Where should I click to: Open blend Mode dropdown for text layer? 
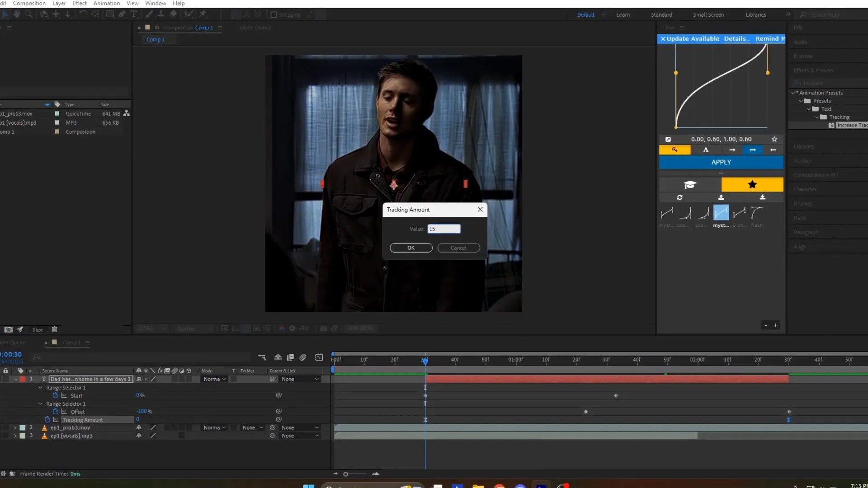click(x=214, y=379)
